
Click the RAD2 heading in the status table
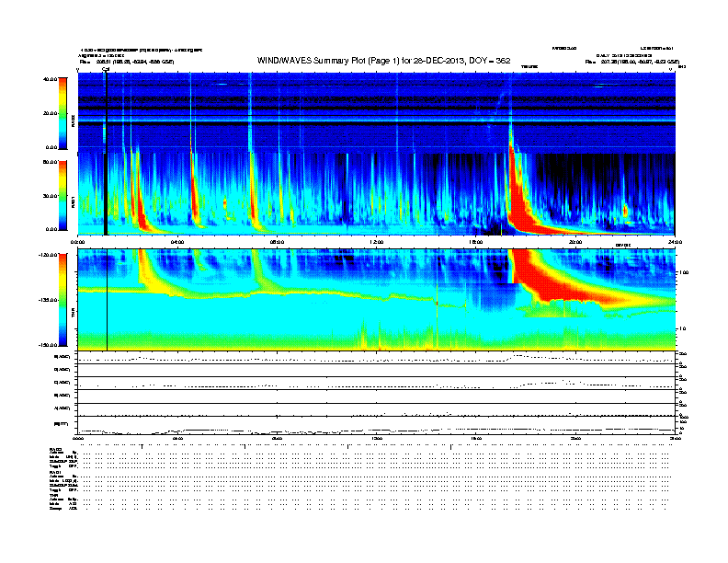(56, 449)
